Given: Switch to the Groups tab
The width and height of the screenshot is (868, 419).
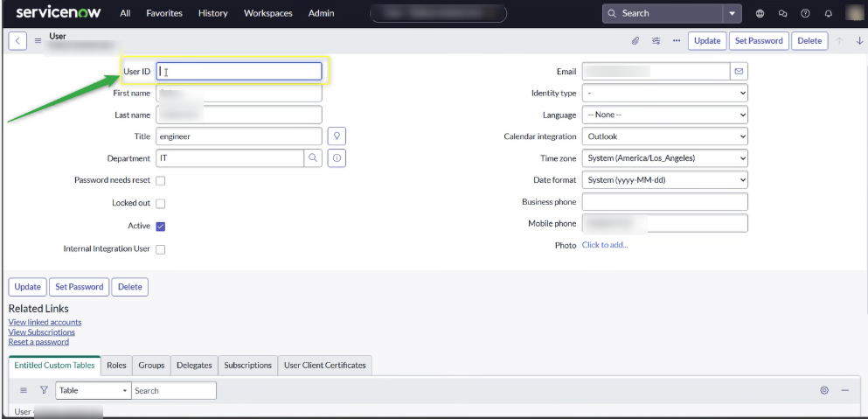Looking at the screenshot, I should (x=151, y=366).
